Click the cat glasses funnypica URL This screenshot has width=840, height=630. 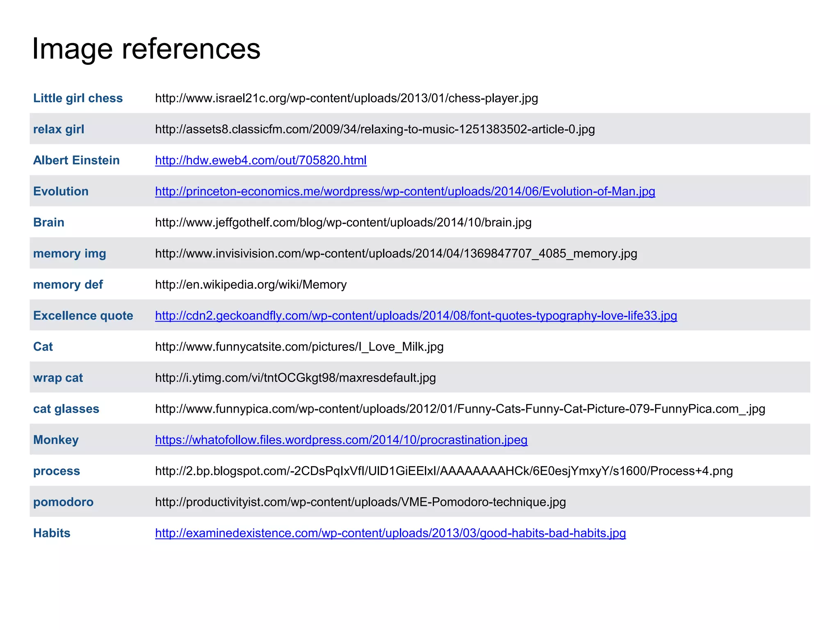tap(460, 409)
